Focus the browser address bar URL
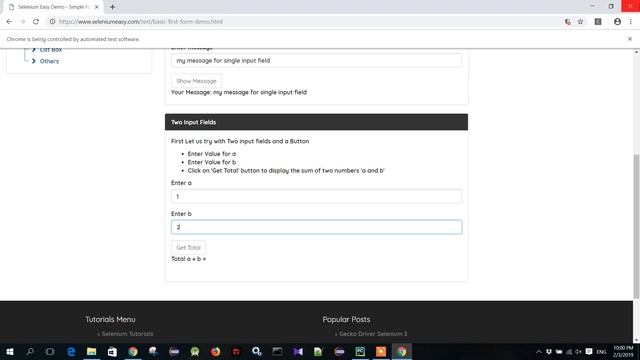The image size is (640, 360). tap(141, 22)
